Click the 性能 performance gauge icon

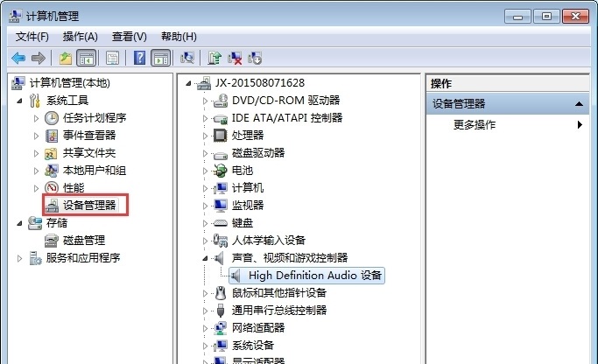(x=52, y=187)
